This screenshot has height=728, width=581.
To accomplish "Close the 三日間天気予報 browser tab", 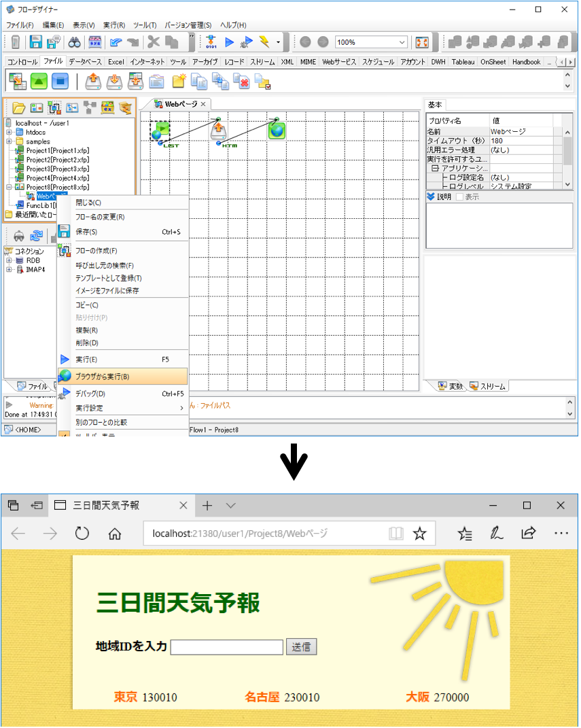I will 183,505.
